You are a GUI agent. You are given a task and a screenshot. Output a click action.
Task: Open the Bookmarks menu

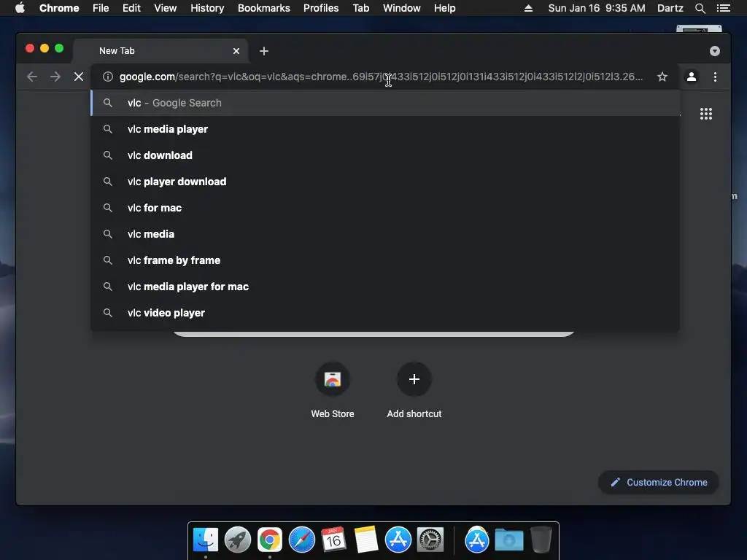[264, 8]
